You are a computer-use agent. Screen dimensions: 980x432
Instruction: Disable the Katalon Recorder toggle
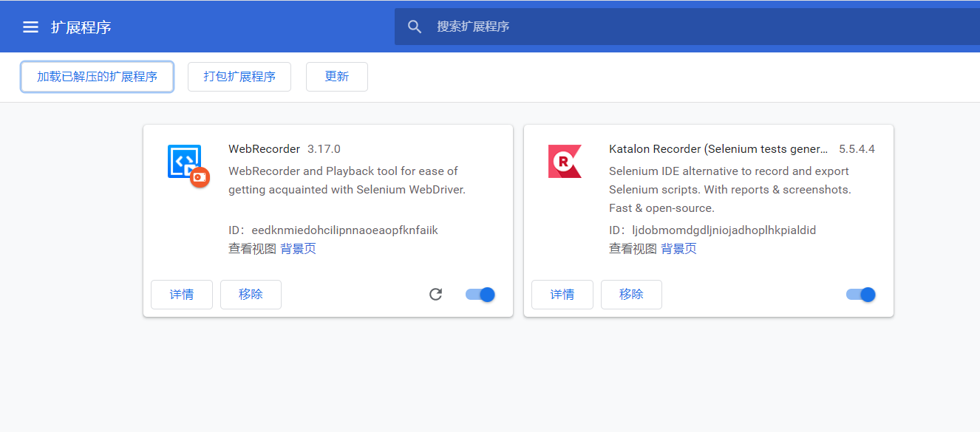861,295
